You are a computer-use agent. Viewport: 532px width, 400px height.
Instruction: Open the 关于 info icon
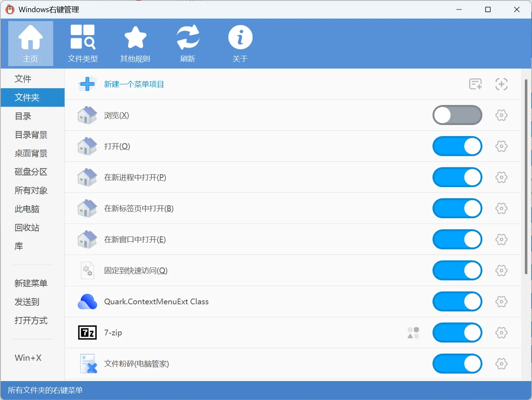coord(240,37)
